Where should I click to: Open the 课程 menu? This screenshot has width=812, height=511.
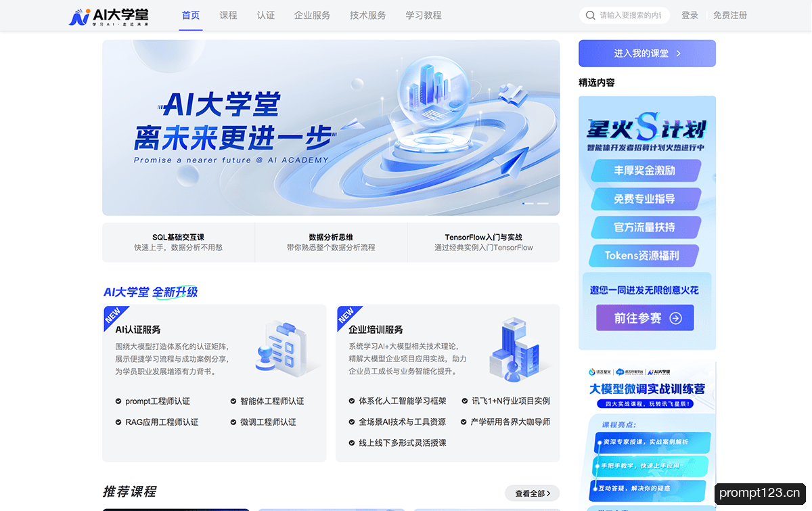tap(228, 15)
